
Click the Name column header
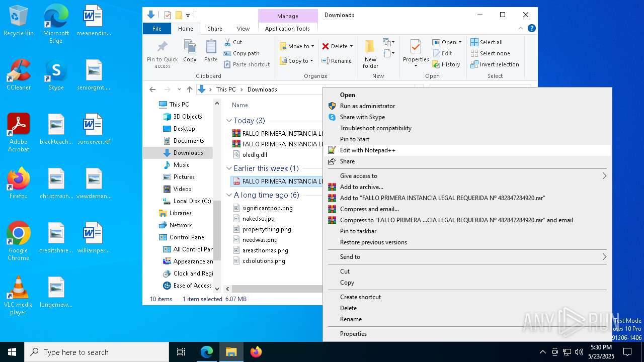click(x=240, y=105)
